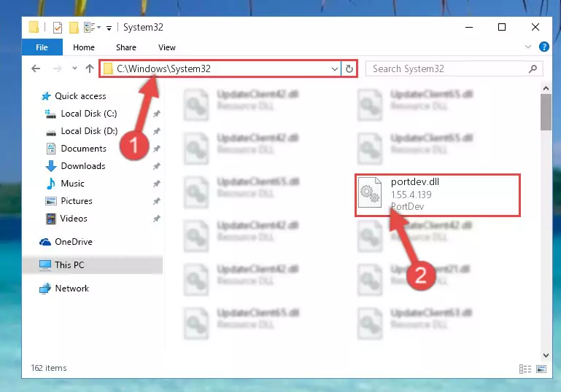Select the portdev.dll file
Viewport: 561px width, 392px height.
click(x=437, y=195)
